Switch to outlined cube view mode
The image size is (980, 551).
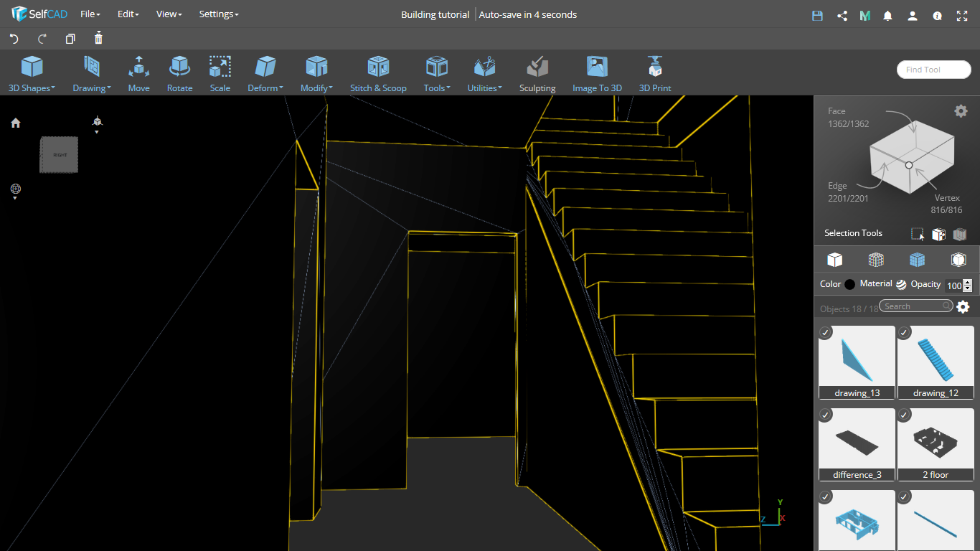pos(958,259)
